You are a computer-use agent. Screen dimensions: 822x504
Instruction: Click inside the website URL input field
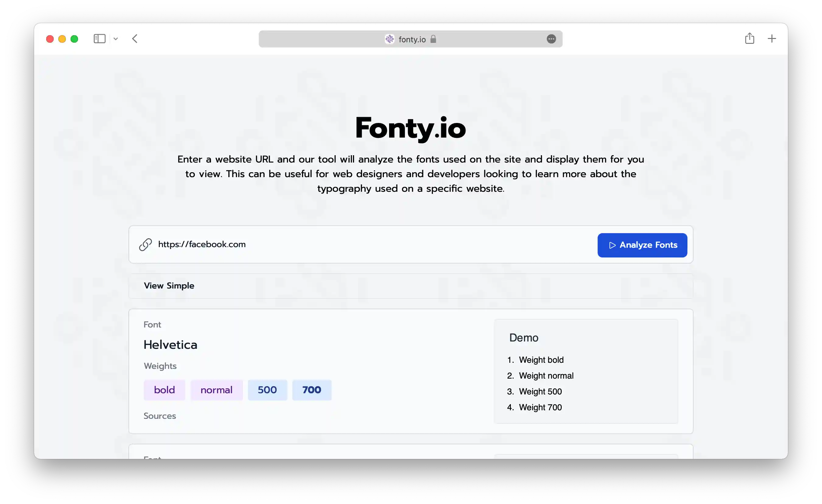(334, 244)
